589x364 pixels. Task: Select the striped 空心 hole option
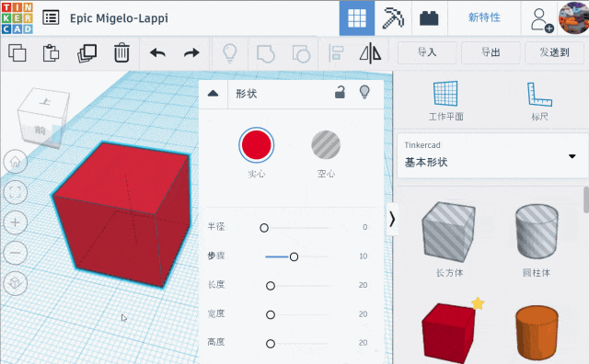click(x=326, y=145)
